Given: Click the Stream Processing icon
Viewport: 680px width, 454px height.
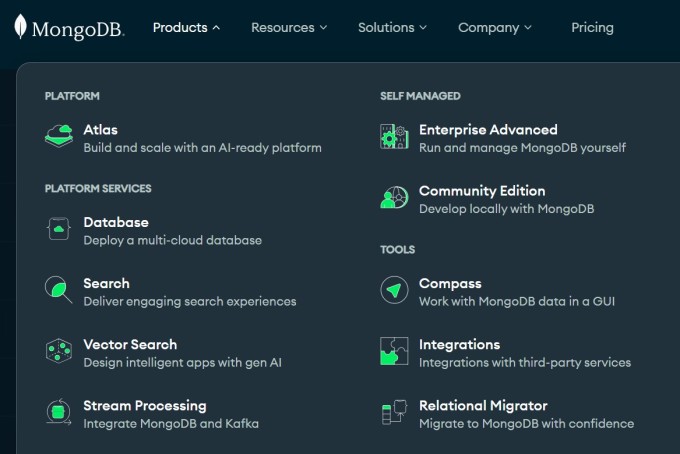Looking at the screenshot, I should click(x=59, y=413).
